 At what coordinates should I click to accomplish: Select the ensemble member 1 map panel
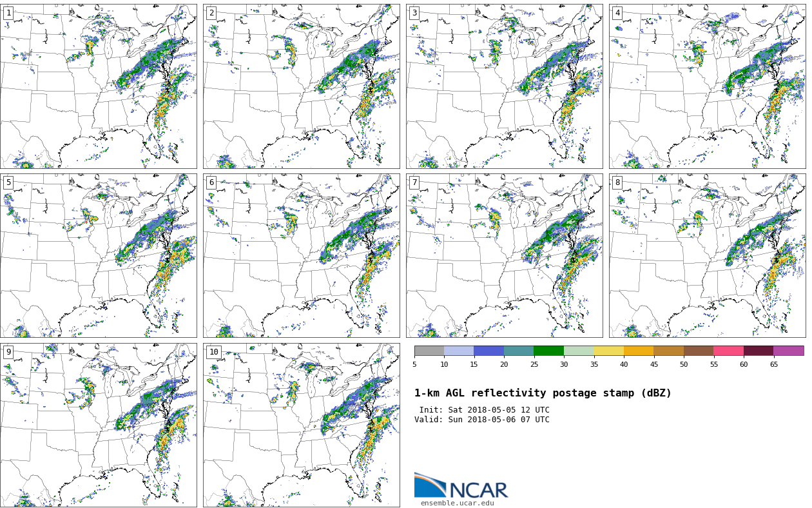tap(98, 86)
